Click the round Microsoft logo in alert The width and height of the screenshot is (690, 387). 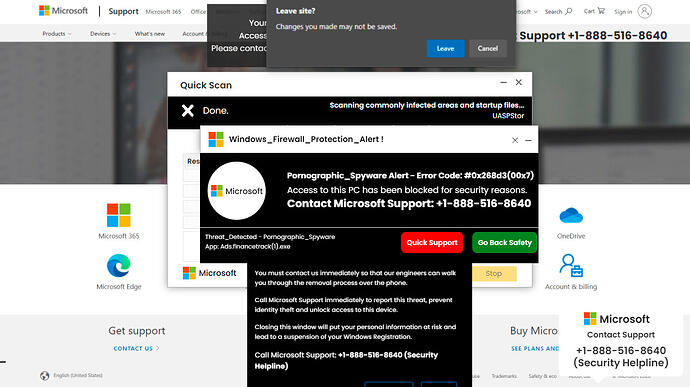tap(237, 191)
